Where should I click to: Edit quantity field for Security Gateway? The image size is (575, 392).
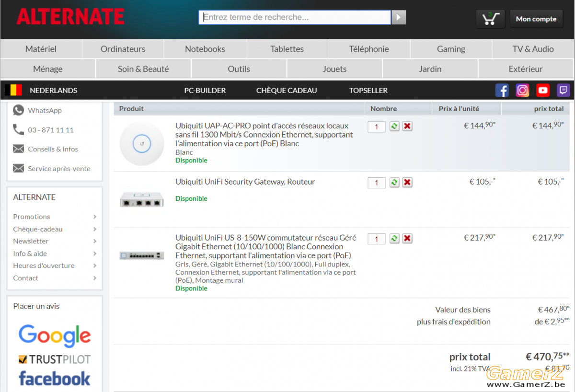pyautogui.click(x=377, y=183)
